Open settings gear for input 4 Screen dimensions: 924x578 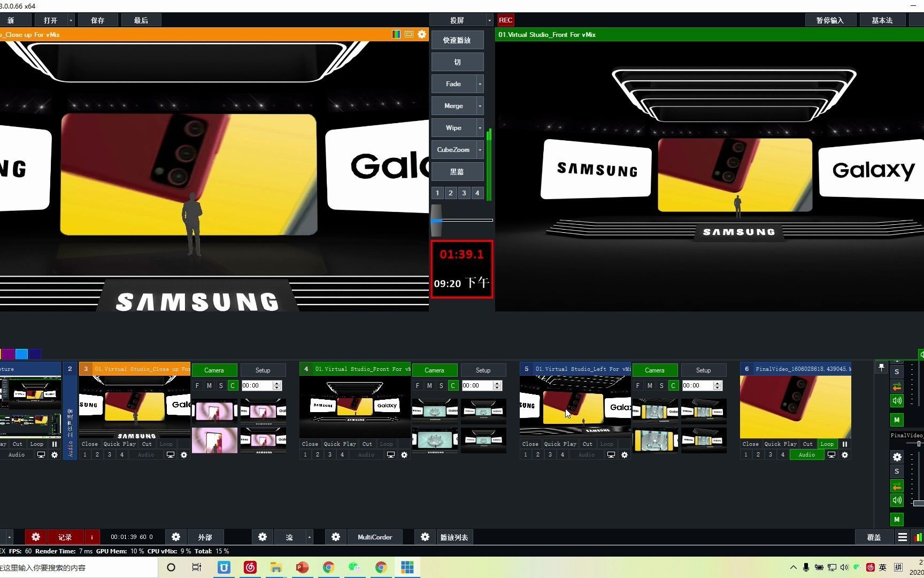[404, 455]
